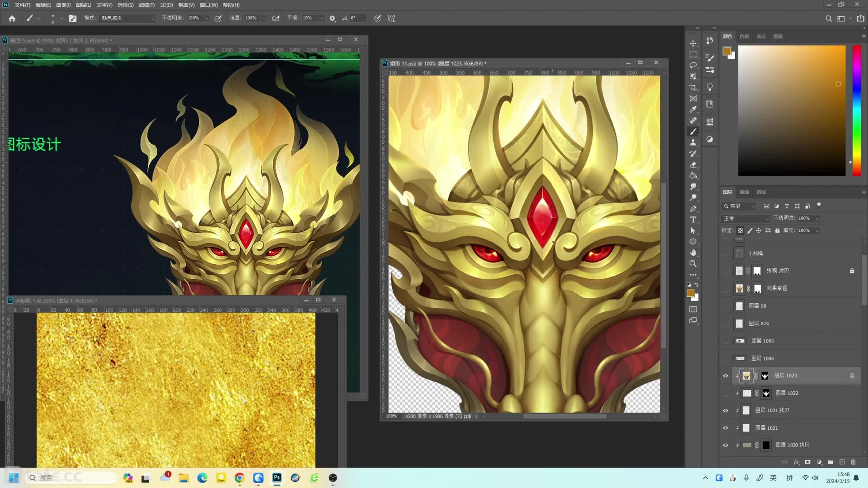This screenshot has width=868, height=488.
Task: Select the Move tool
Action: (693, 43)
